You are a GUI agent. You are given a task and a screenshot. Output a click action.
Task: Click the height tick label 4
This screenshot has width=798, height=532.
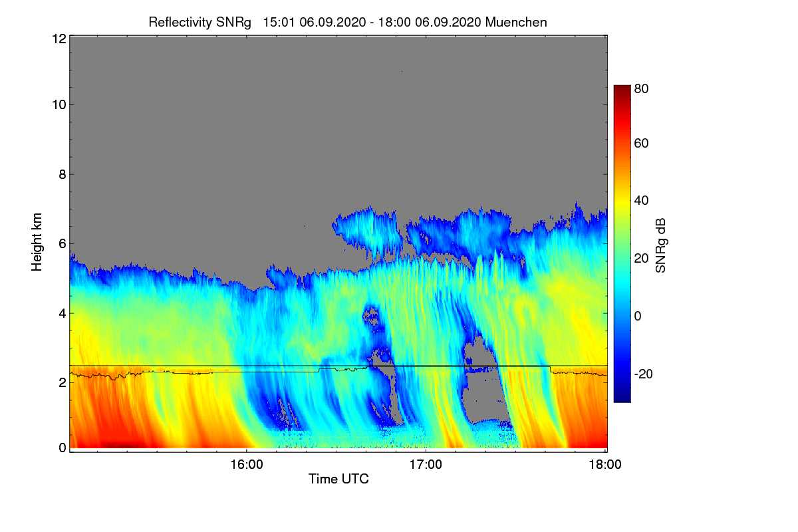tap(62, 313)
